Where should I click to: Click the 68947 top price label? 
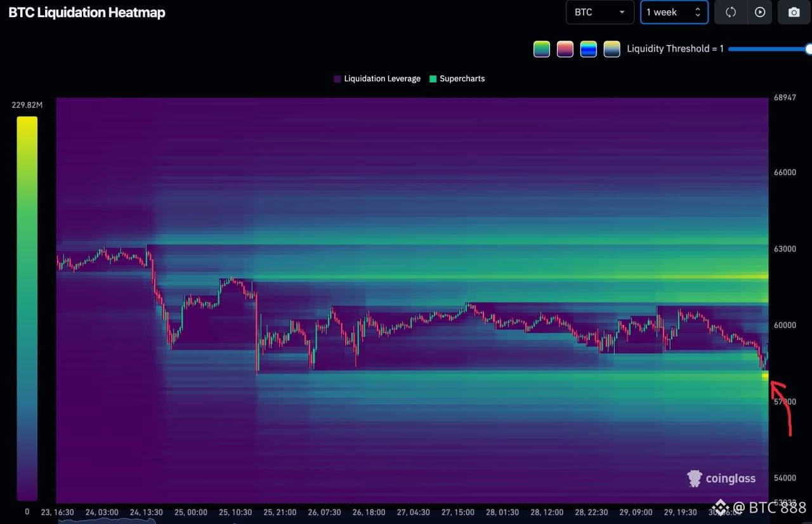tap(785, 98)
